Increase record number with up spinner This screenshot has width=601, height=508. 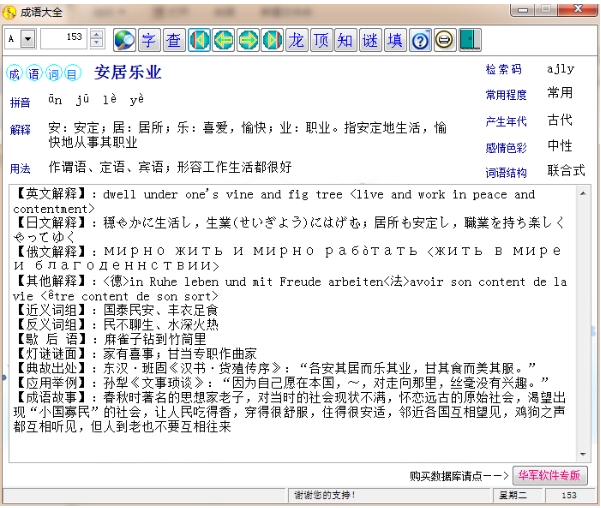tap(97, 34)
